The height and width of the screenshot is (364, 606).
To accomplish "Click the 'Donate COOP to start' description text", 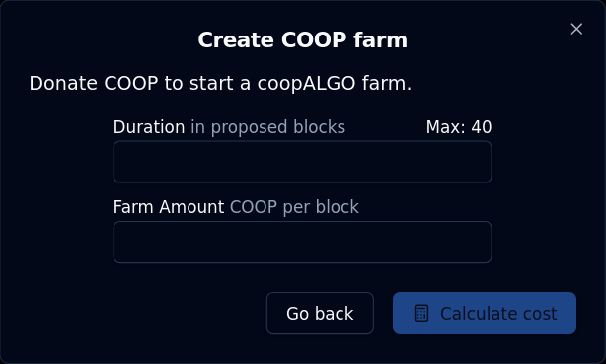I will coord(220,83).
